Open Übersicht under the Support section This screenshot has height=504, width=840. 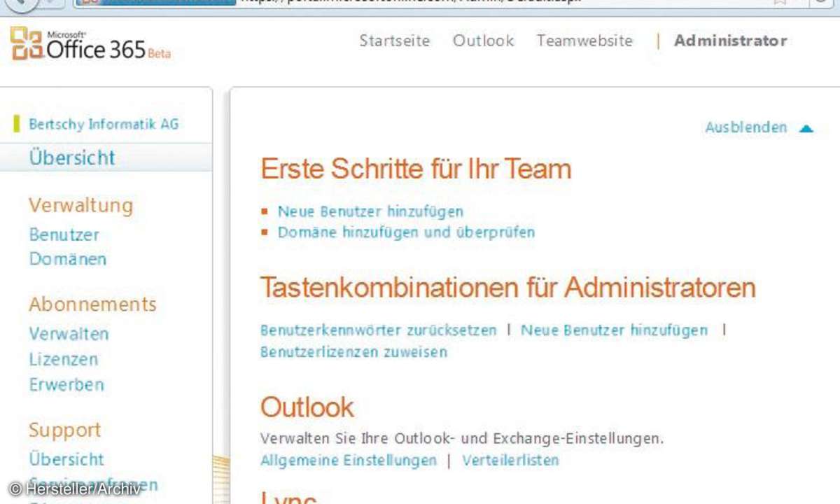coord(66,459)
